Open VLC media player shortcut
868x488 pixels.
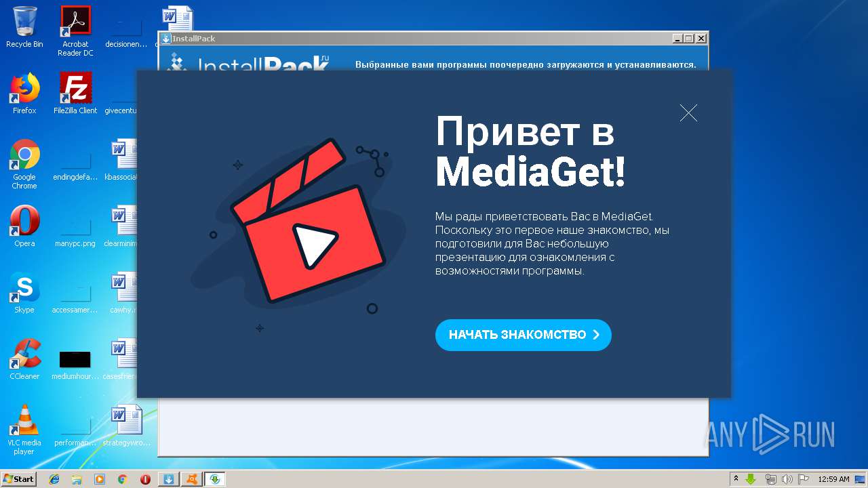point(24,430)
